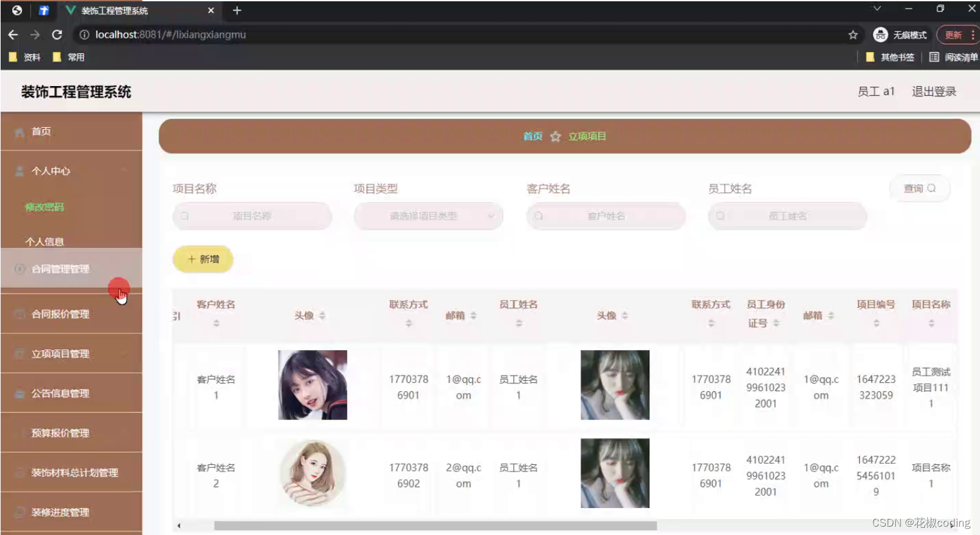Select the home icon beside 首页
The width and height of the screenshot is (980, 535).
(x=19, y=131)
